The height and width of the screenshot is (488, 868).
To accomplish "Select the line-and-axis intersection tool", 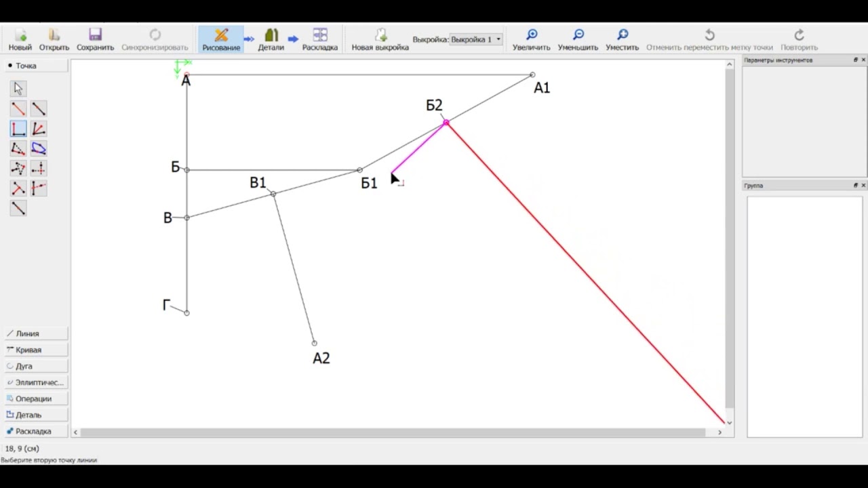I will click(38, 188).
